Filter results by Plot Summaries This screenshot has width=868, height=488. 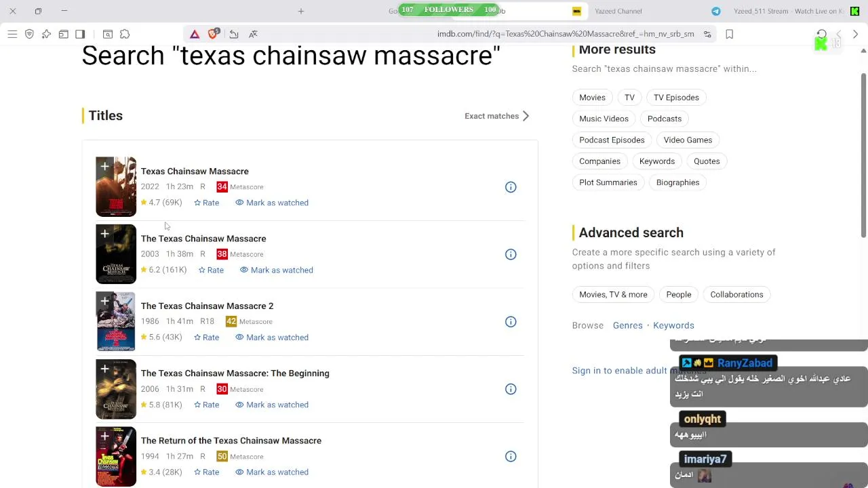608,182
